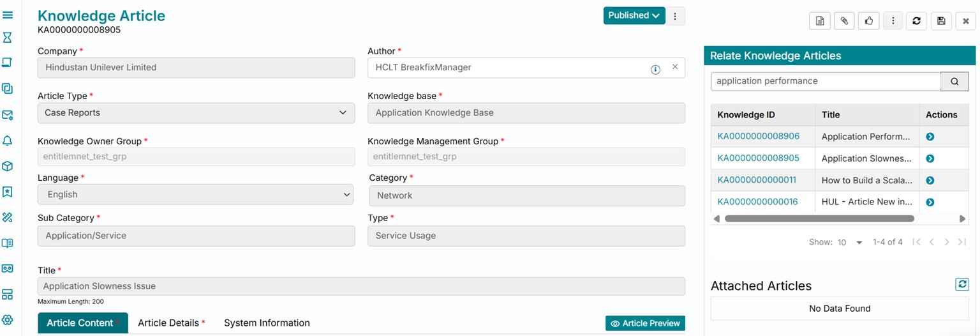
Task: Click the settings gear sidebar icon
Action: [x=8, y=320]
